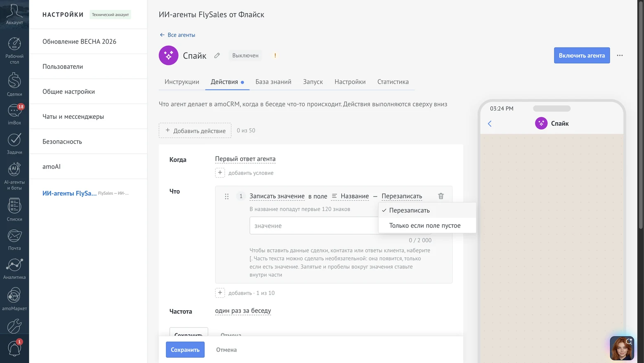Click pencil icon to rename Спайк
The image size is (644, 363).
[x=217, y=55]
